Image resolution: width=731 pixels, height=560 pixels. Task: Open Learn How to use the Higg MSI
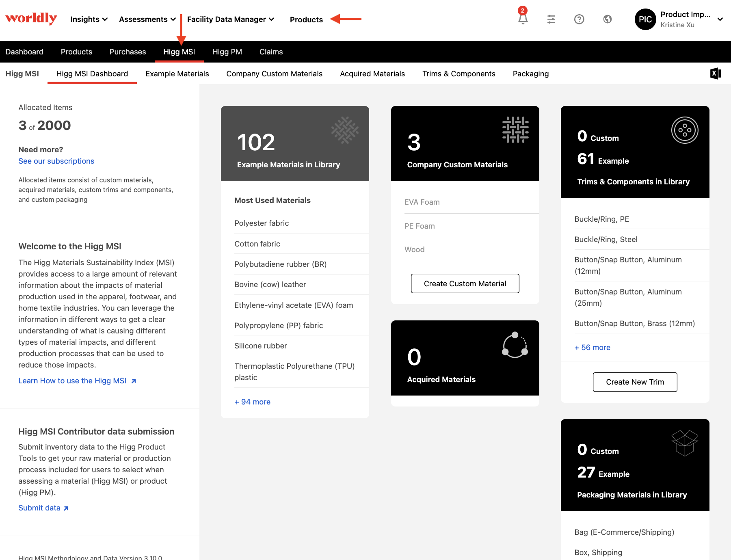[x=77, y=381]
